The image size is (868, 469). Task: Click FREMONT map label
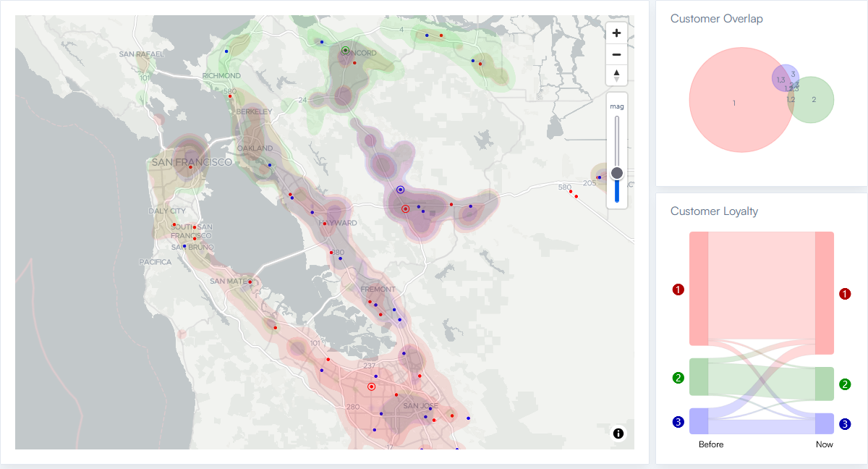378,289
